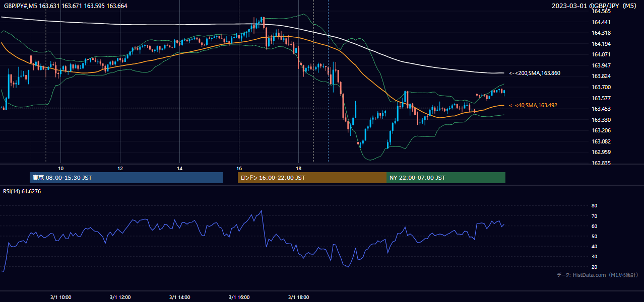644x302 pixels.
Task: Click the 3/1 18:00 date label
Action: (298, 297)
